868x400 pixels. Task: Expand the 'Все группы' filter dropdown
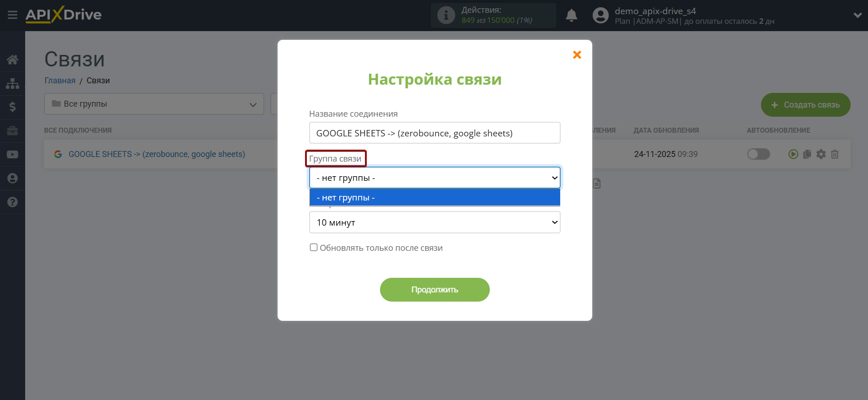coord(154,104)
